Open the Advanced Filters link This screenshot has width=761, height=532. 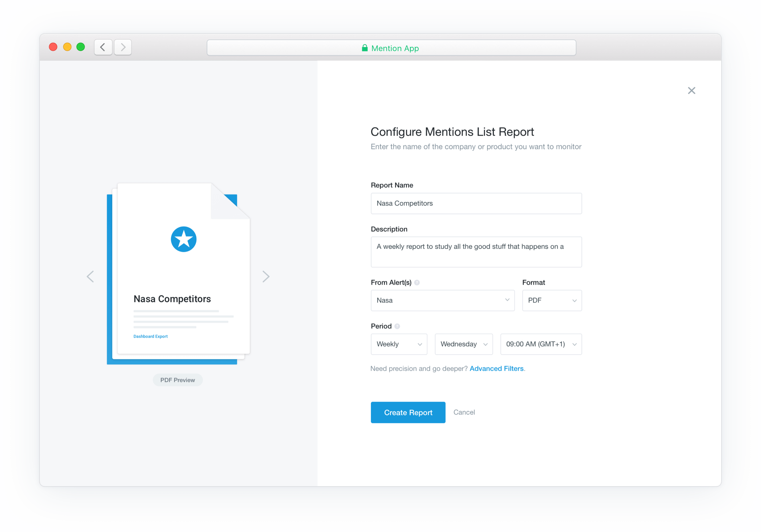click(x=497, y=368)
